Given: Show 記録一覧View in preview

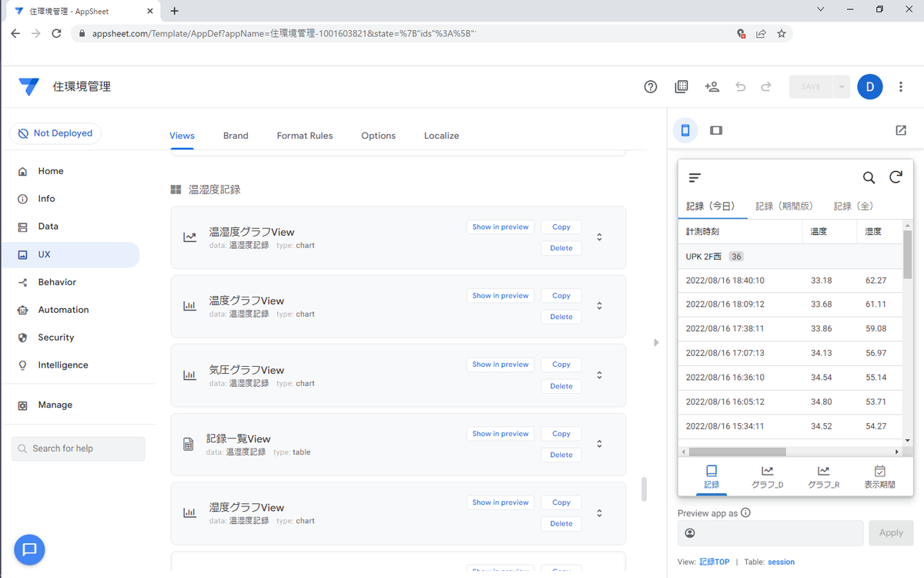Looking at the screenshot, I should [500, 434].
